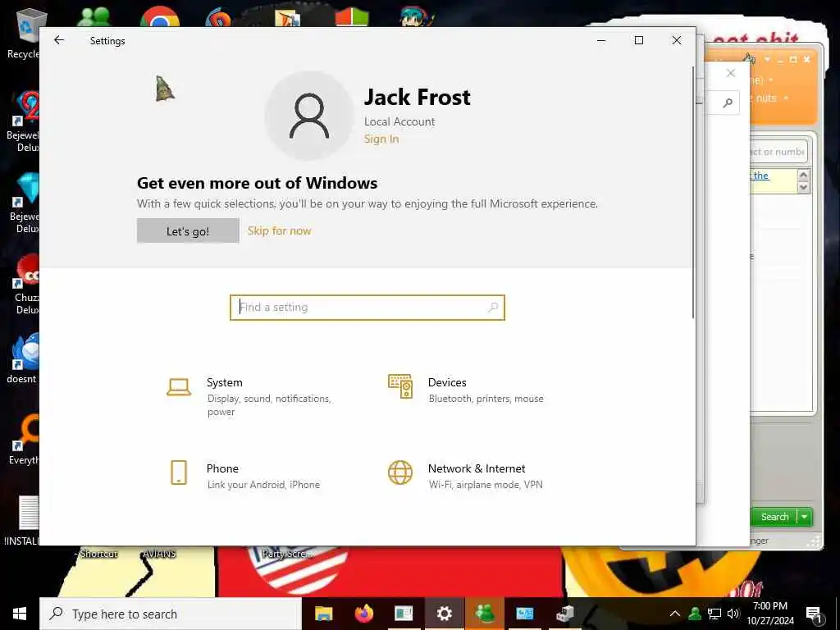Open the 'nuts' message dropdown in Messenger
This screenshot has width=840, height=630.
(786, 98)
